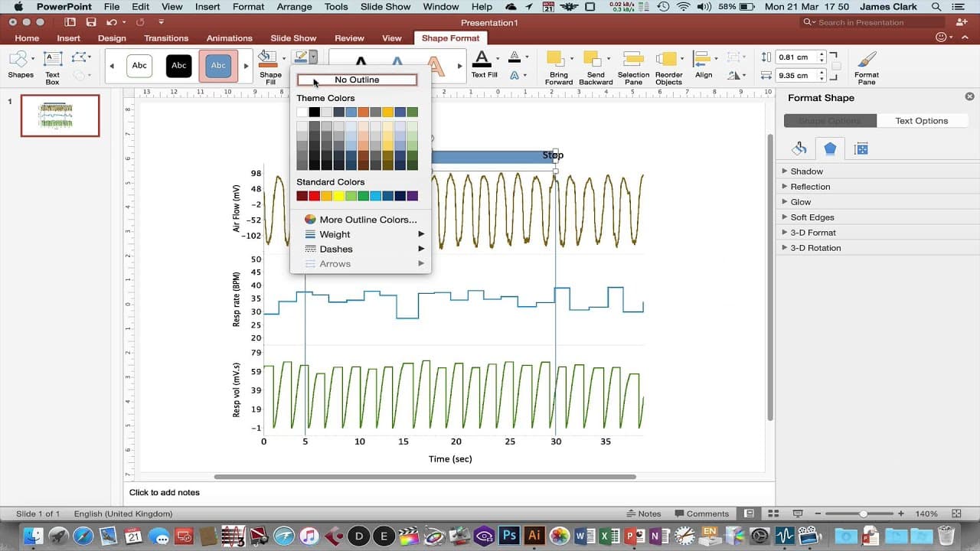Select slide 1 thumbnail
This screenshot has width=980, height=551.
coord(60,116)
